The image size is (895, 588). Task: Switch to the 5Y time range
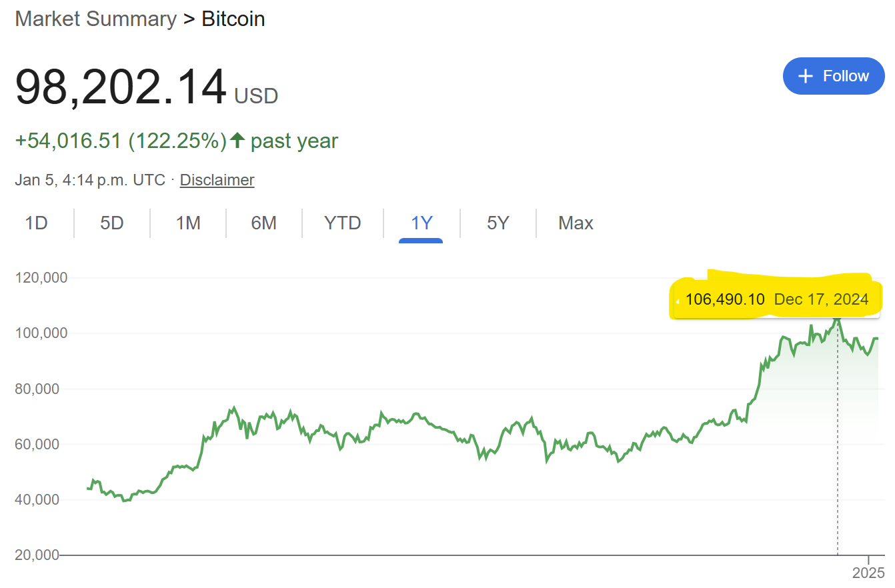point(497,223)
